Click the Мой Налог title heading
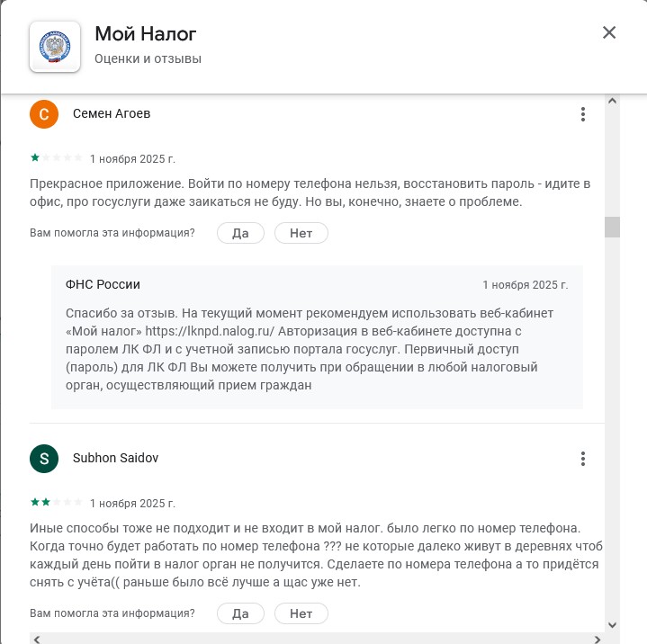This screenshot has width=647, height=644. 145,34
